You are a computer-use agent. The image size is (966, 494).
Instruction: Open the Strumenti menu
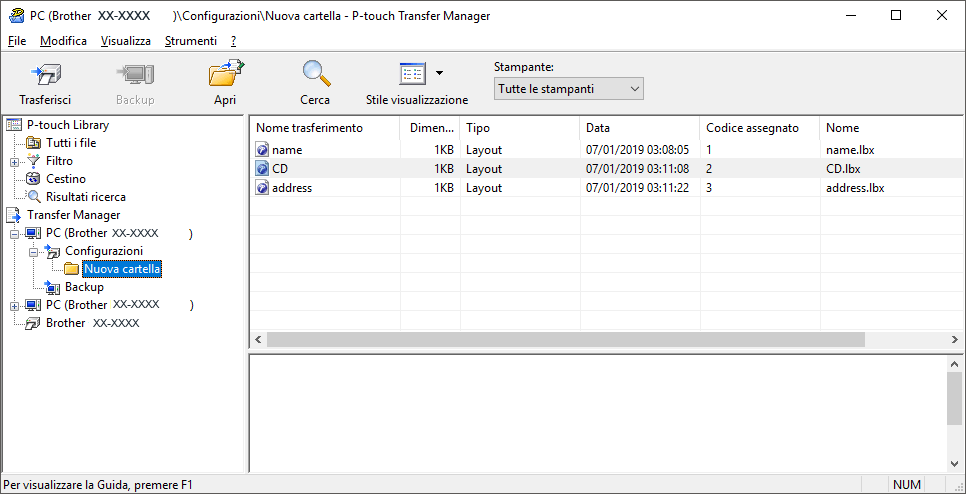point(191,41)
